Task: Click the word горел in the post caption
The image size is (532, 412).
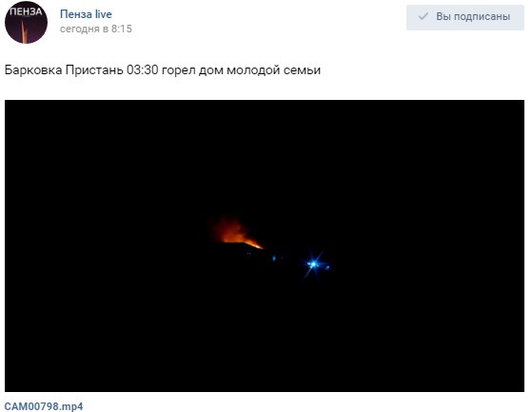Action: click(x=179, y=70)
